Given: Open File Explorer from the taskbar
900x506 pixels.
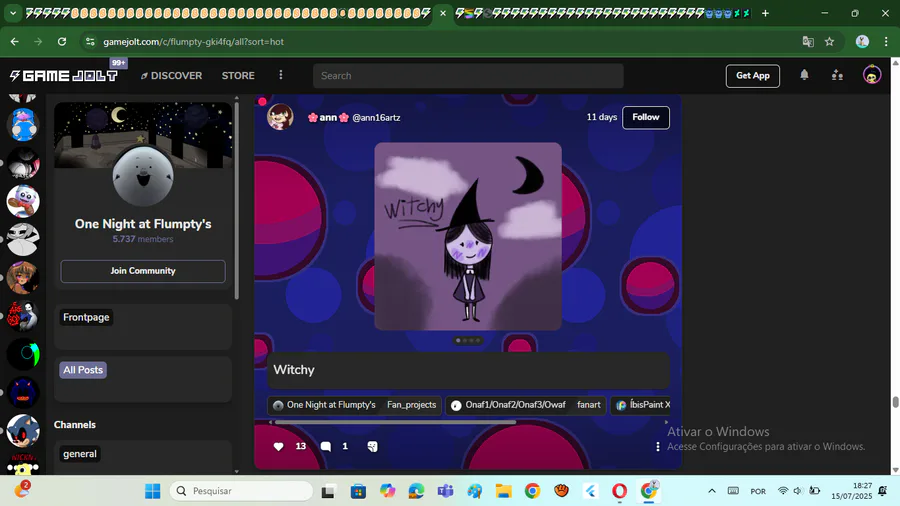Looking at the screenshot, I should (503, 491).
